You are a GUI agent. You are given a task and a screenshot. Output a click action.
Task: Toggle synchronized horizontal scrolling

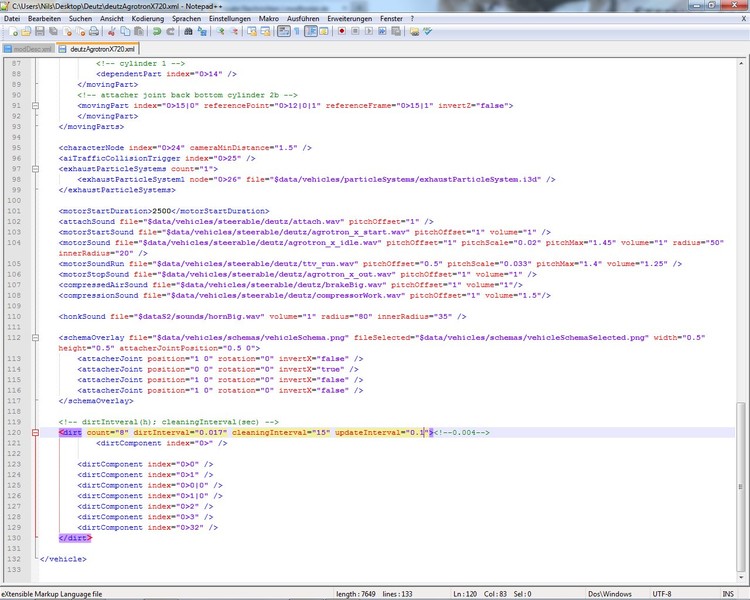265,32
